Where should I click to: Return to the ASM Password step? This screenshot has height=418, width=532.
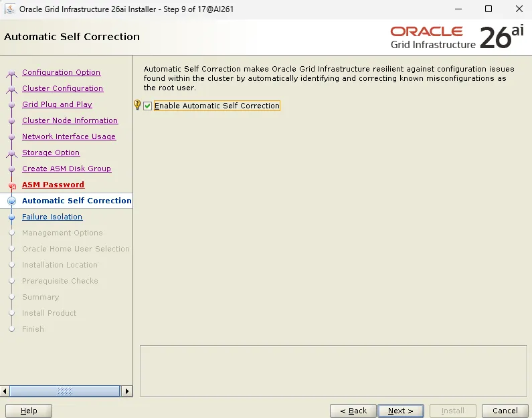pos(53,185)
